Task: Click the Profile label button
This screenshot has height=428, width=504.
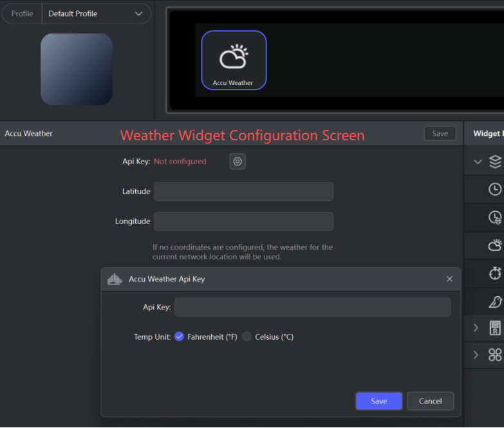Action: (22, 14)
